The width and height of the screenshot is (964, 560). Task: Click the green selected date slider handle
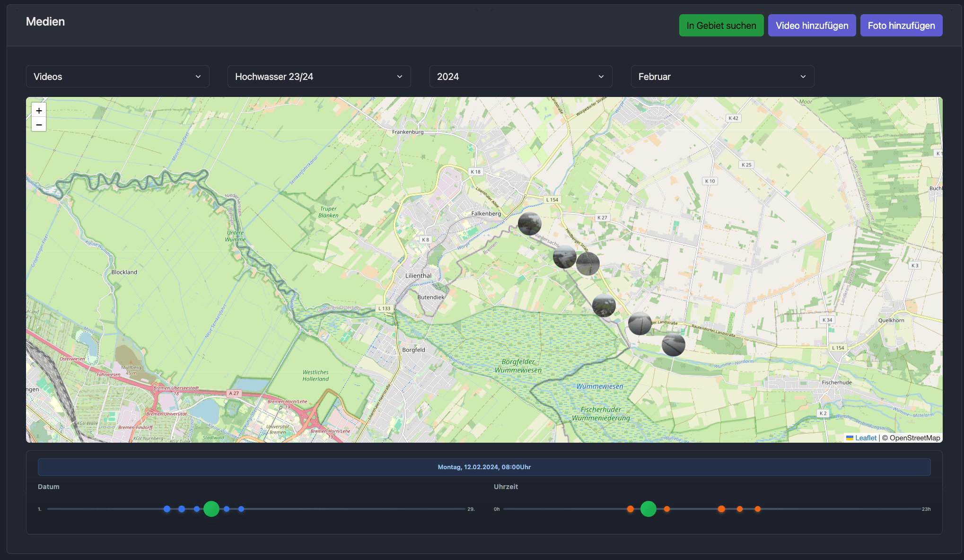tap(211, 509)
